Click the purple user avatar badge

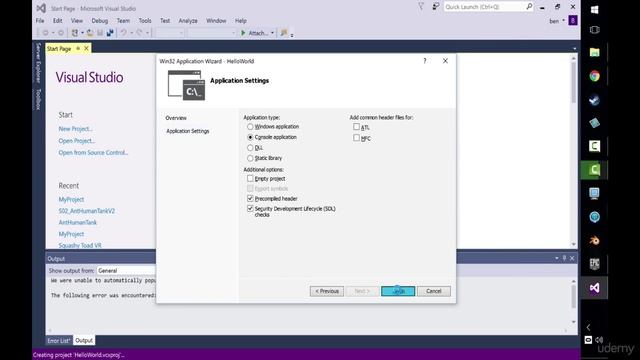573,20
